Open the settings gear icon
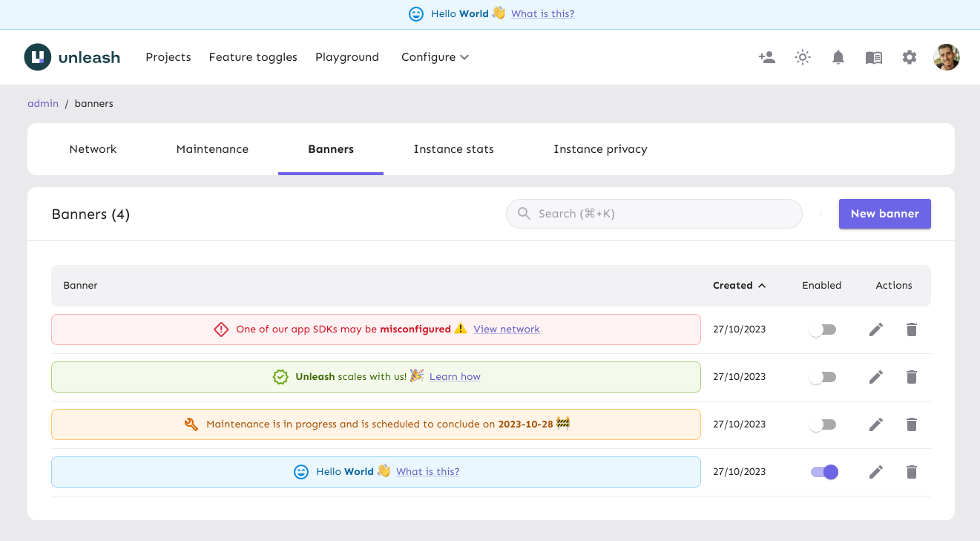This screenshot has width=980, height=541. tap(910, 57)
